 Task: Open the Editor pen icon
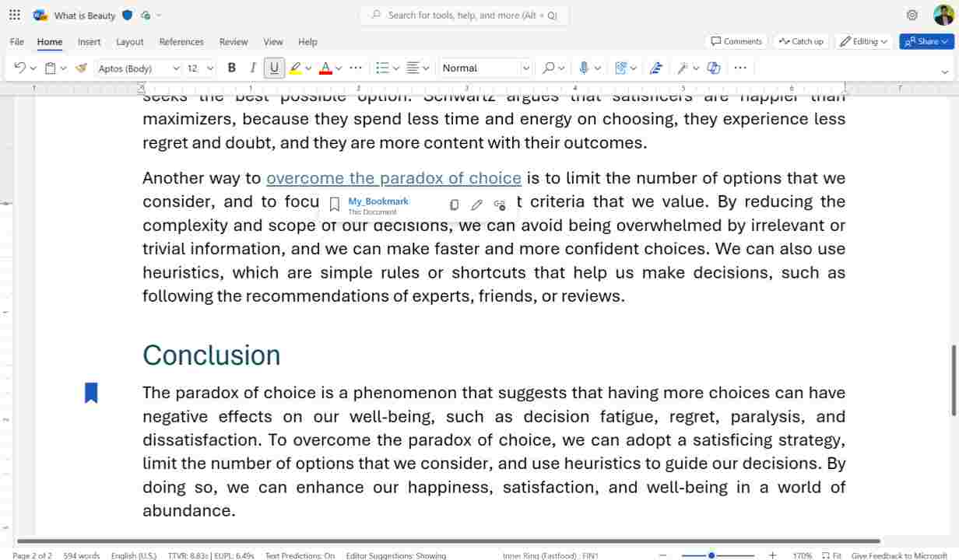point(656,68)
